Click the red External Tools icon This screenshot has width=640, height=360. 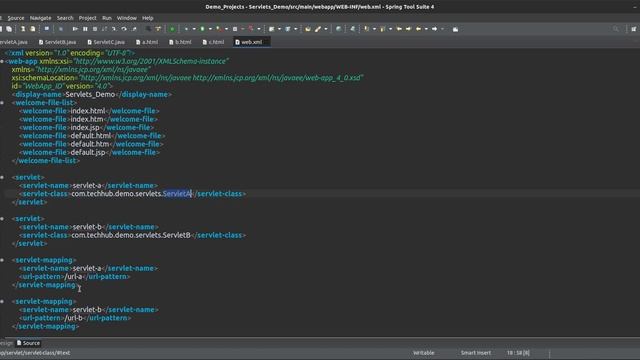click(x=251, y=29)
